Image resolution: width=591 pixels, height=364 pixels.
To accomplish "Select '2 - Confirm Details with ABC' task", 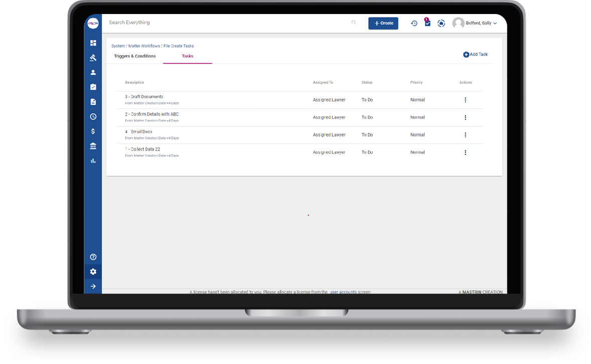I will (x=152, y=114).
